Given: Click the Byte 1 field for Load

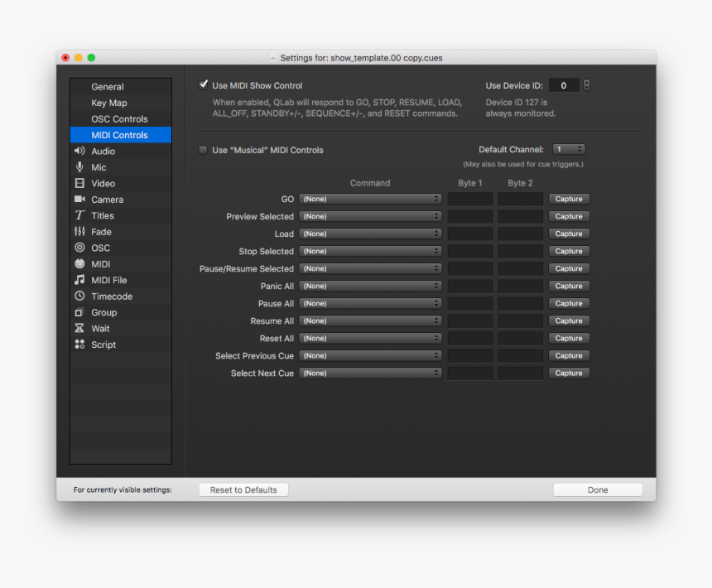Looking at the screenshot, I should pos(470,234).
